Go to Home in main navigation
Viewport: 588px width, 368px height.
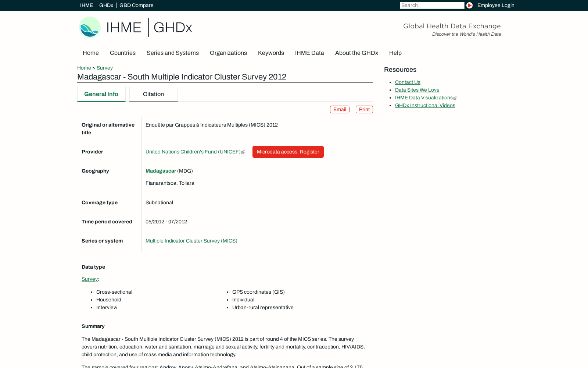click(91, 53)
